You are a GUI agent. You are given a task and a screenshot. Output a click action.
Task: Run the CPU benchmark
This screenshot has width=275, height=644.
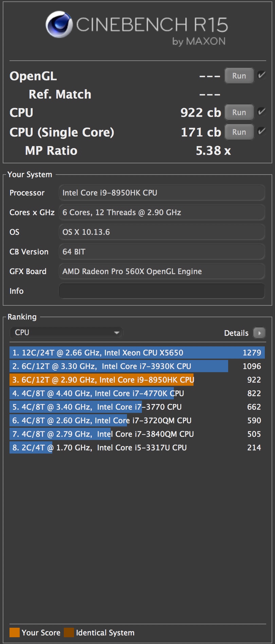(x=239, y=112)
